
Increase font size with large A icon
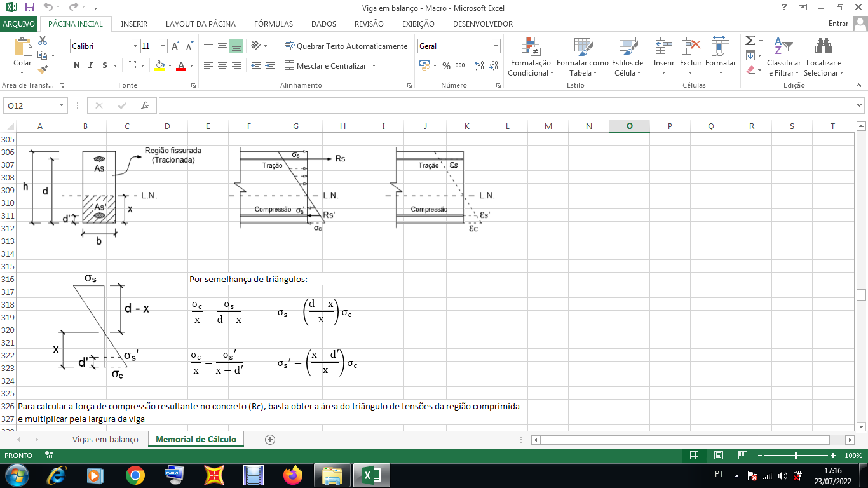(x=176, y=46)
